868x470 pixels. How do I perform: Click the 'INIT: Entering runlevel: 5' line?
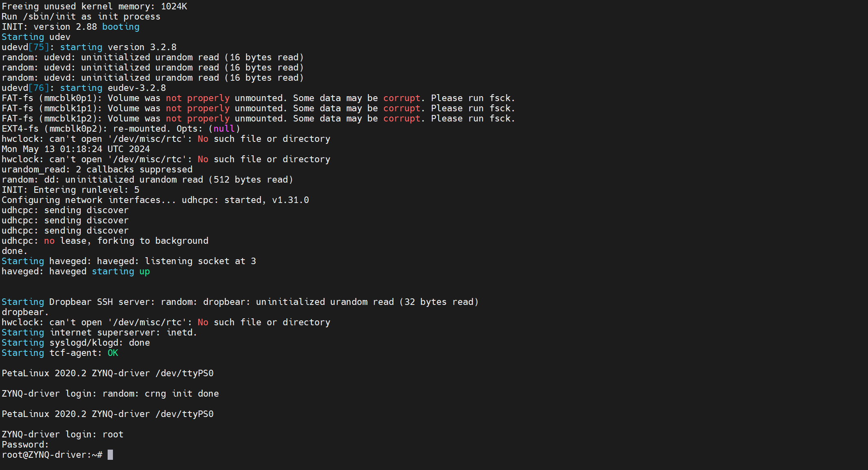pyautogui.click(x=71, y=190)
